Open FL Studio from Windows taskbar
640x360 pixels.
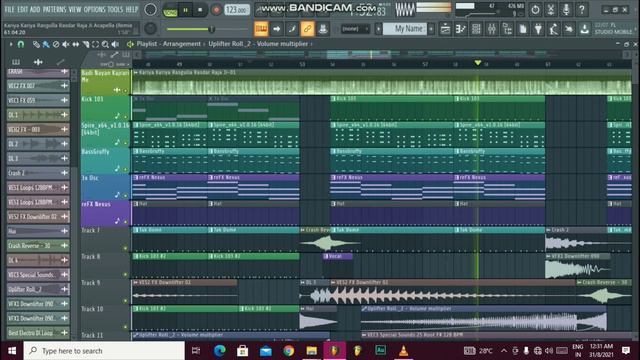click(334, 351)
